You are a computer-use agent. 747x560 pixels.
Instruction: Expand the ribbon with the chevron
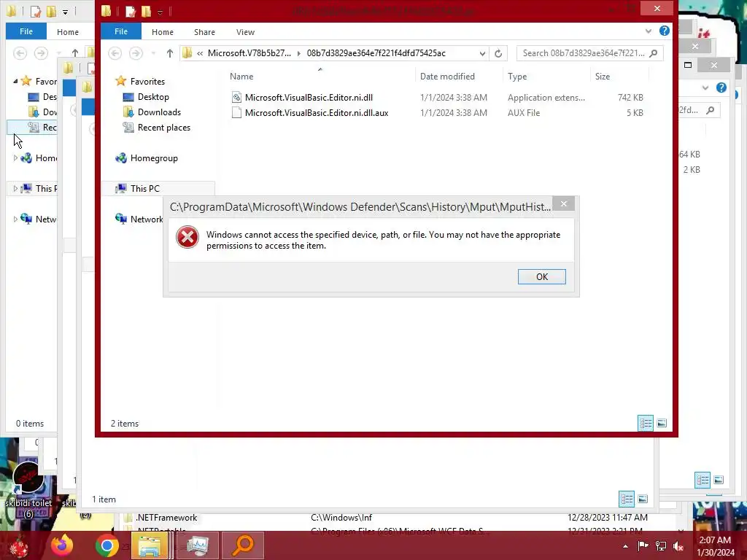coord(649,31)
